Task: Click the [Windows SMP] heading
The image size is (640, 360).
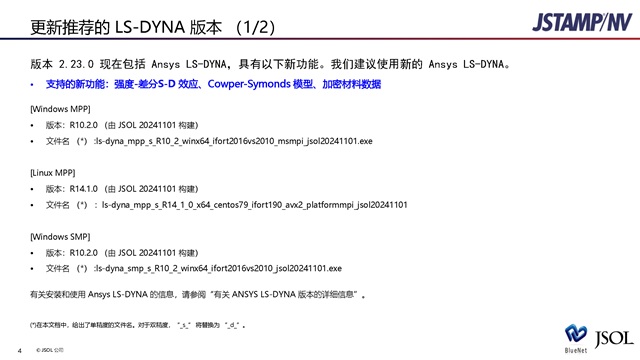Action: (60, 237)
